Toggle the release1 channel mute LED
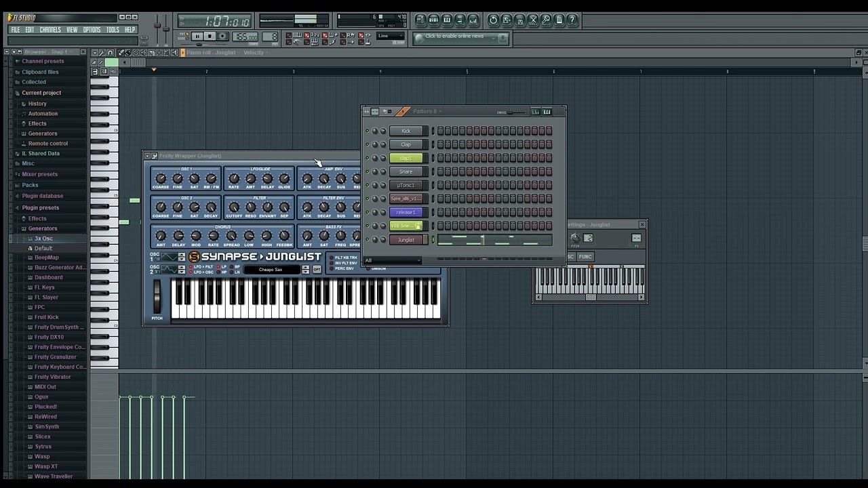 [367, 212]
